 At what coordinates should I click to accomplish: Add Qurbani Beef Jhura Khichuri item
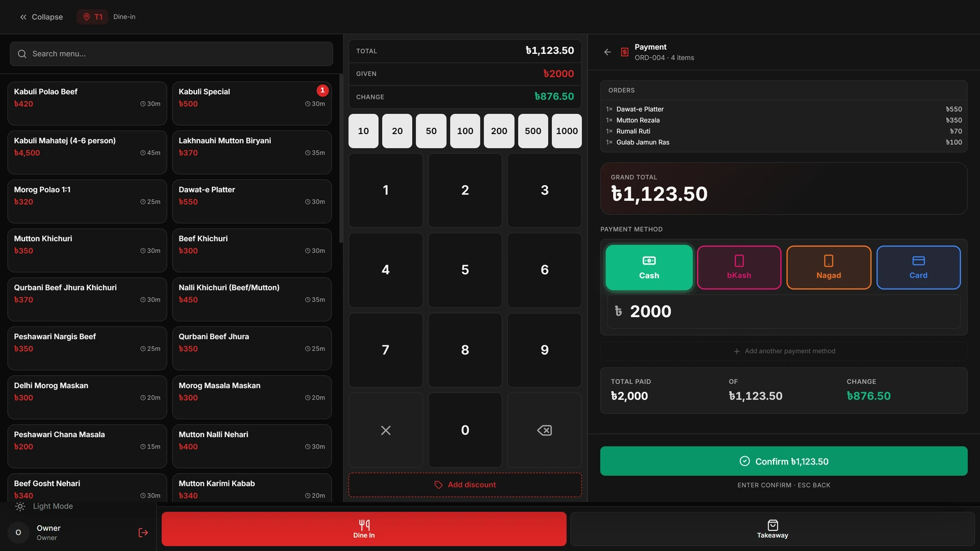(87, 299)
